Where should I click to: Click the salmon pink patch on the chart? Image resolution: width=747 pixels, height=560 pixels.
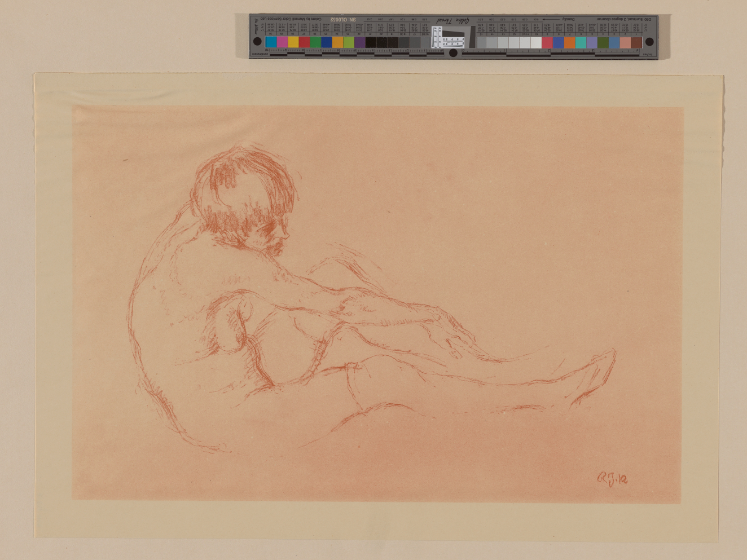[625, 42]
